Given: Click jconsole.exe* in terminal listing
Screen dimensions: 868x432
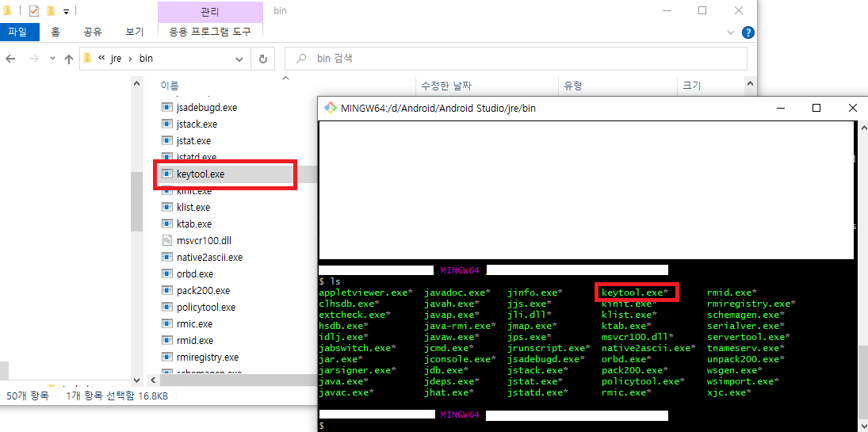Looking at the screenshot, I should [460, 359].
